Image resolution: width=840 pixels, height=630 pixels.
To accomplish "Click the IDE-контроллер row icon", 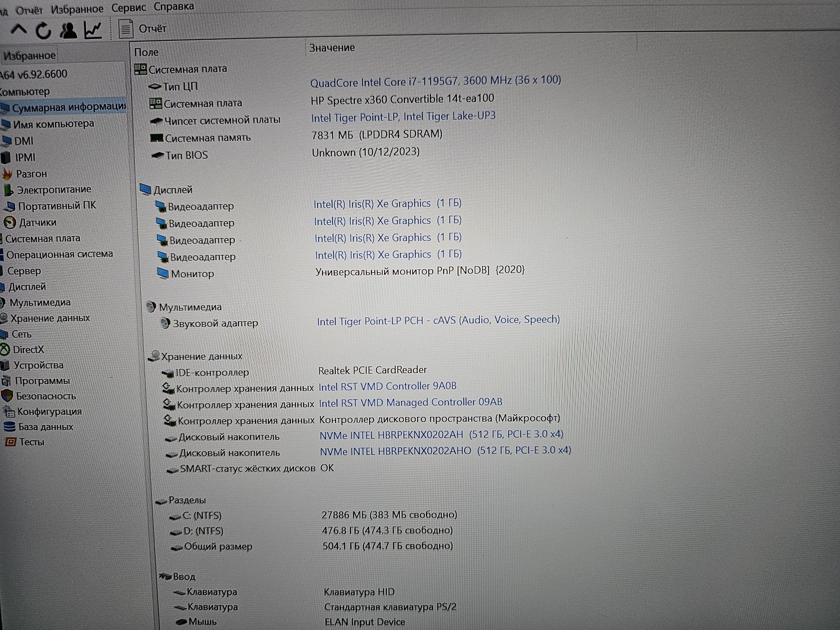I will [168, 373].
